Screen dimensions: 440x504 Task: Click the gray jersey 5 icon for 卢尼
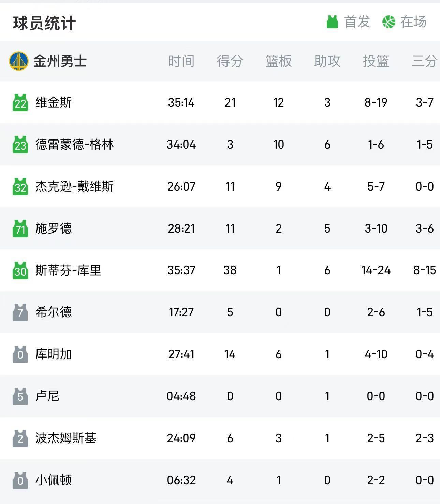click(x=20, y=396)
